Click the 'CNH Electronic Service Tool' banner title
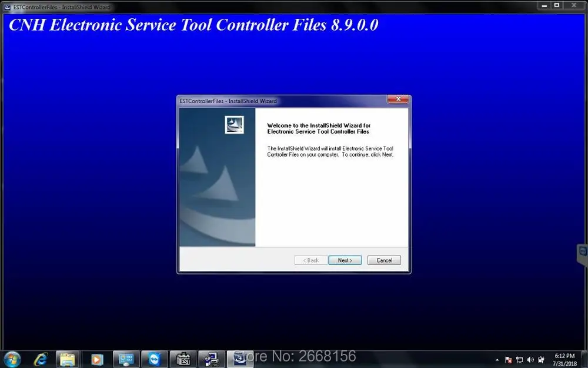 [193, 25]
